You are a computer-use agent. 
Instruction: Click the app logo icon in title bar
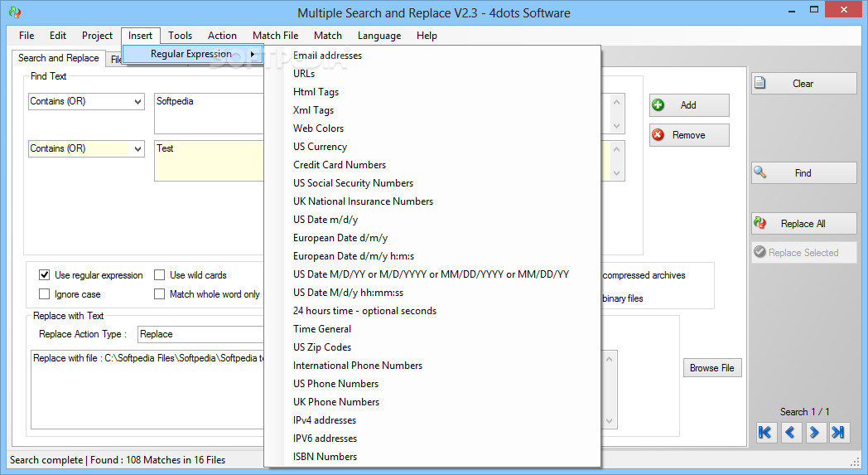point(15,12)
